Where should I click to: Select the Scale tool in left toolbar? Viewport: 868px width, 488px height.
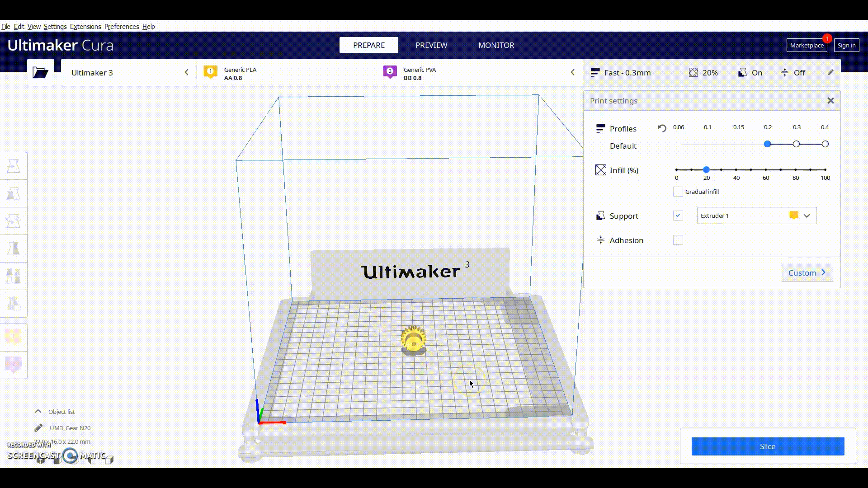14,193
